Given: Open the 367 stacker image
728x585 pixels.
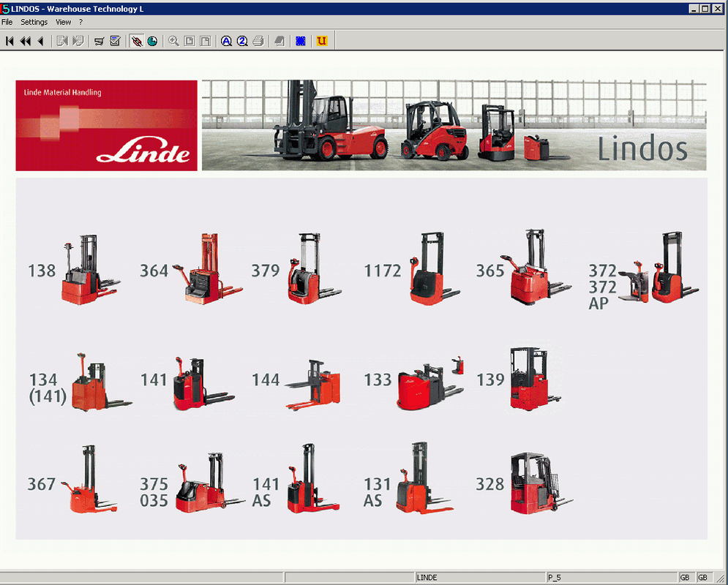Looking at the screenshot, I should 89,479.
